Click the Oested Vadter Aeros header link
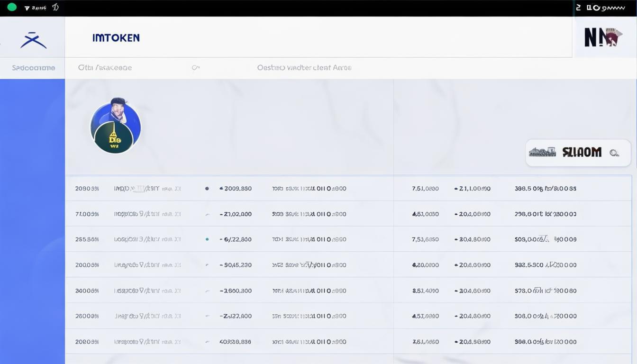The height and width of the screenshot is (364, 637). pos(304,67)
